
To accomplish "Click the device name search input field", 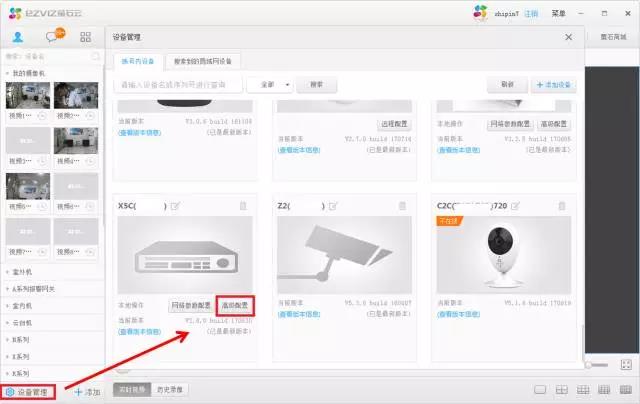I will [178, 85].
